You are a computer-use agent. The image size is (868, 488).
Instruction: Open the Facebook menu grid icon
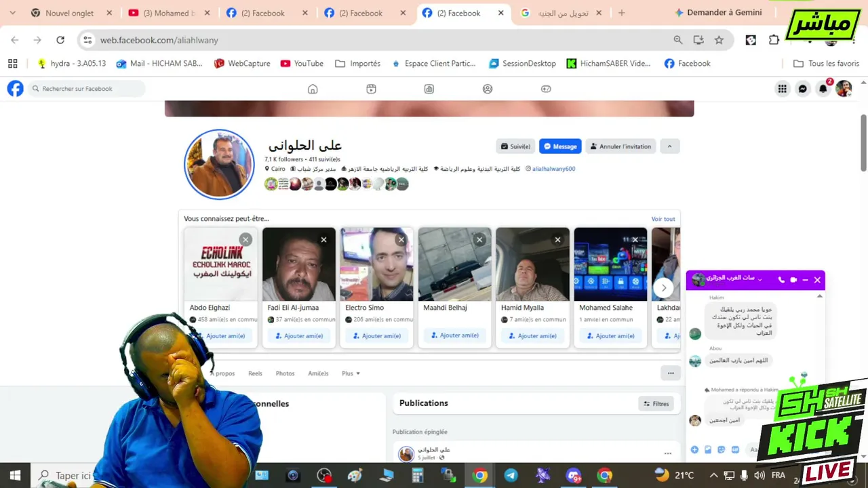783,89
